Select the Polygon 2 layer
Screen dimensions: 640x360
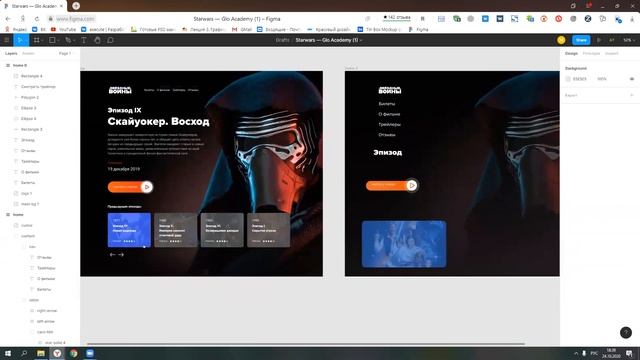(x=30, y=98)
